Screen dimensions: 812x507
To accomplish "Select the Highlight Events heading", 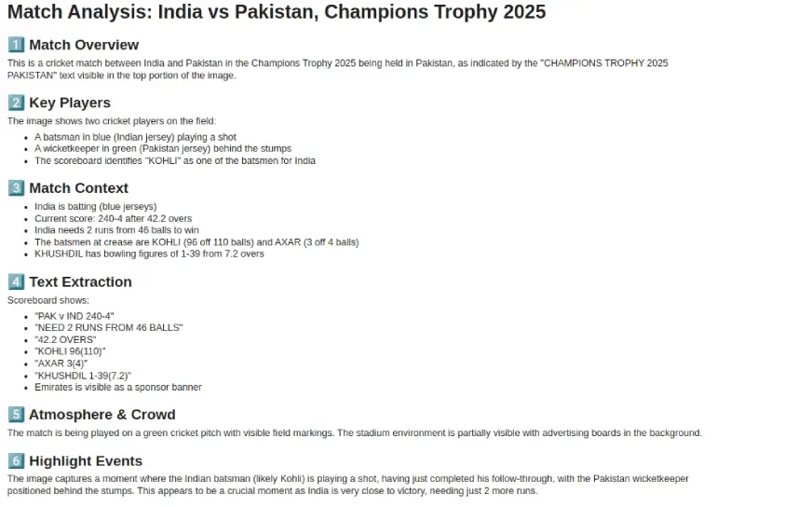I will tap(86, 461).
